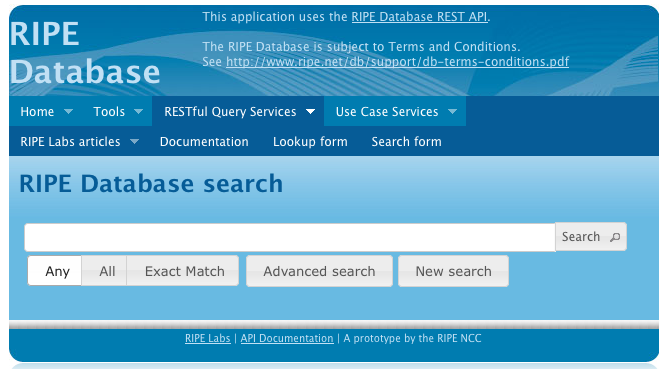Click the Search button
The height and width of the screenshot is (369, 667).
(591, 237)
